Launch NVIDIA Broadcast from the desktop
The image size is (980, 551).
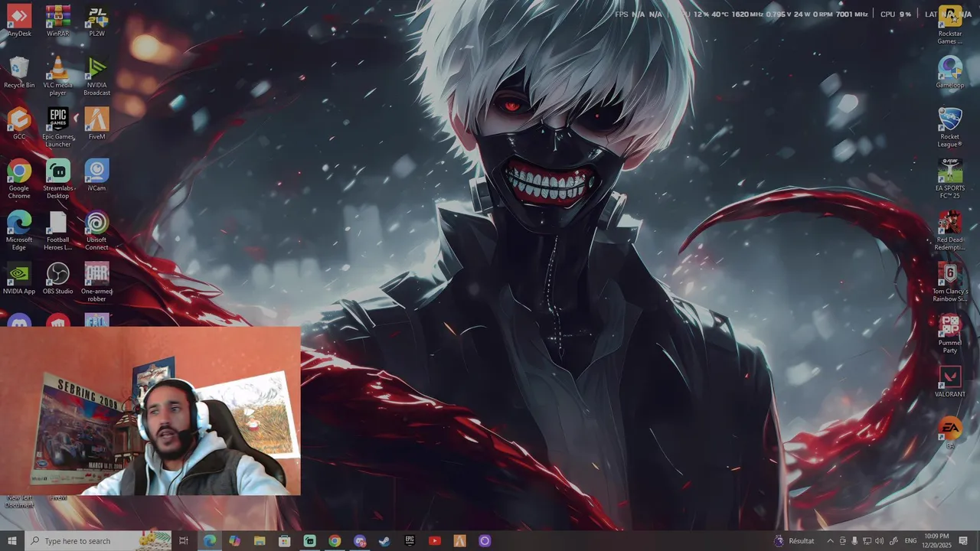click(x=96, y=76)
